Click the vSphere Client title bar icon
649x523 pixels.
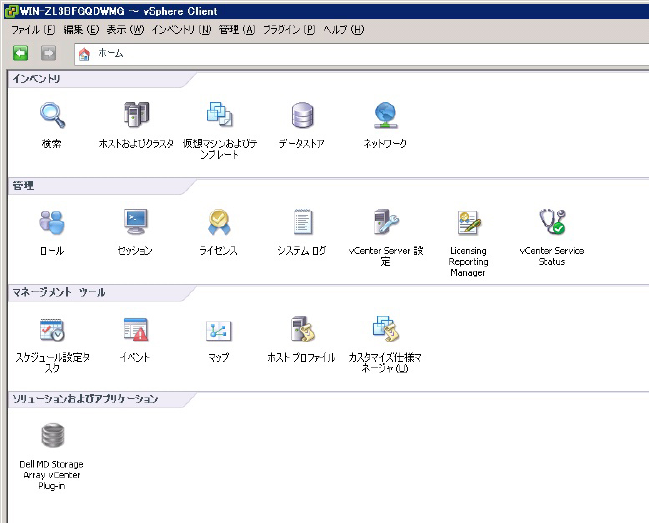11,11
